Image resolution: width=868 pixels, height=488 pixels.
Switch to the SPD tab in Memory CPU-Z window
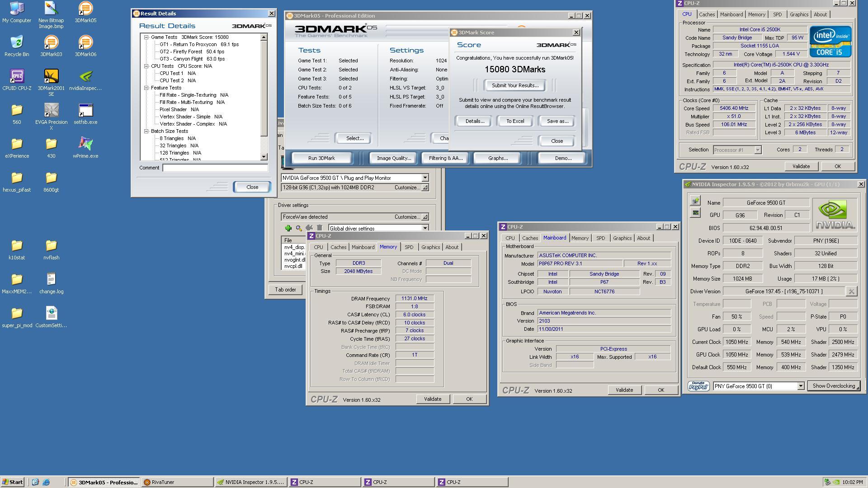coord(409,247)
